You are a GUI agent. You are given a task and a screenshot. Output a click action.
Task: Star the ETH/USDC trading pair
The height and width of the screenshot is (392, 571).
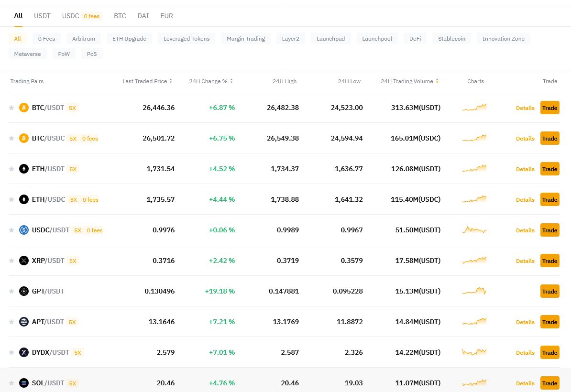point(11,199)
